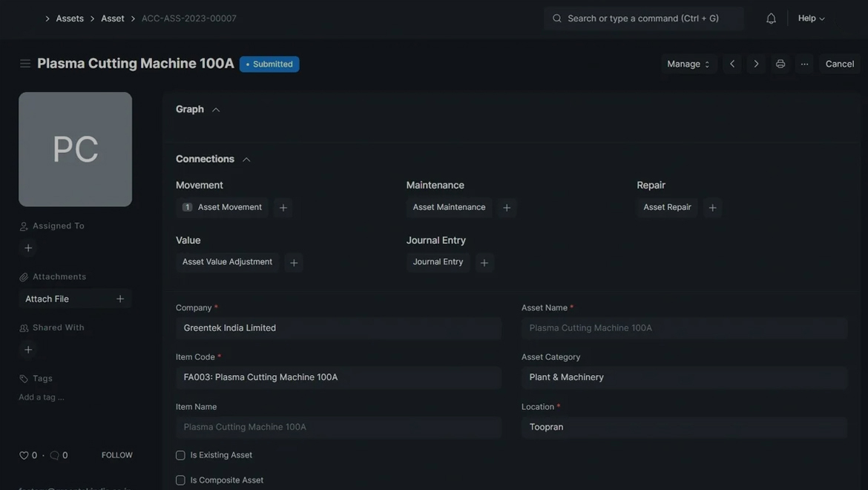Navigate to Assets breadcrumb

[x=70, y=19]
